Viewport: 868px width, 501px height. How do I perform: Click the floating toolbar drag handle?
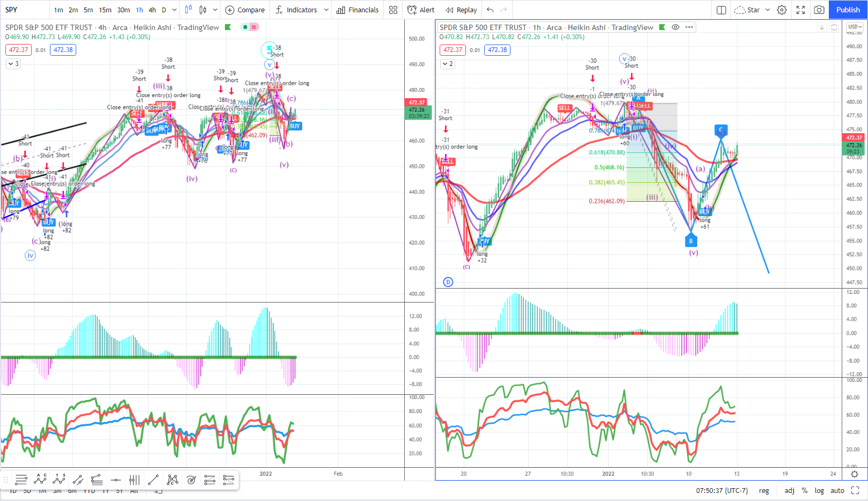(x=6, y=480)
